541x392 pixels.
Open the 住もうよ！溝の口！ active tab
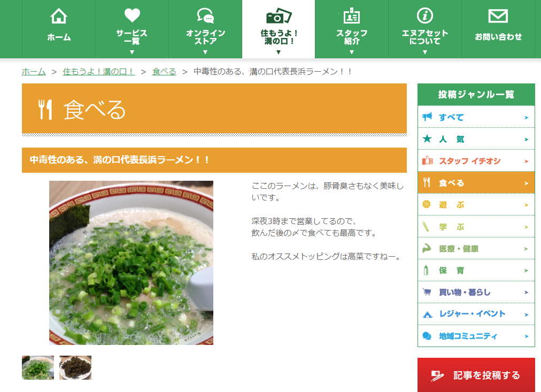(279, 29)
